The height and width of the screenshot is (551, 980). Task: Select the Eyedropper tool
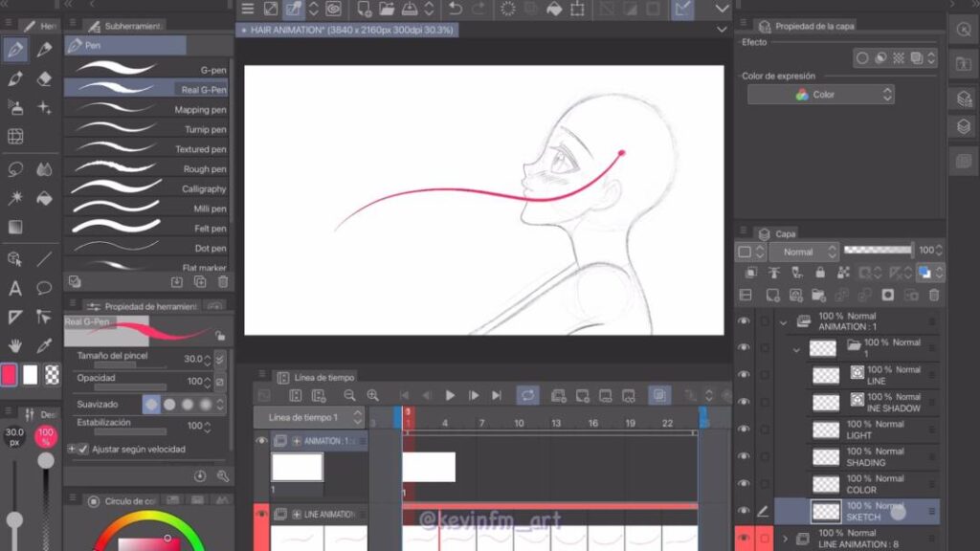(44, 345)
